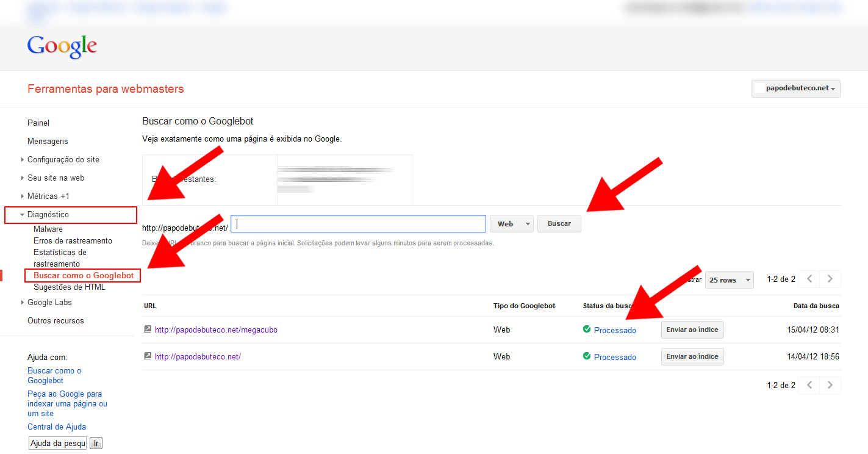Click green check icon in 14/04/12 row

(587, 356)
